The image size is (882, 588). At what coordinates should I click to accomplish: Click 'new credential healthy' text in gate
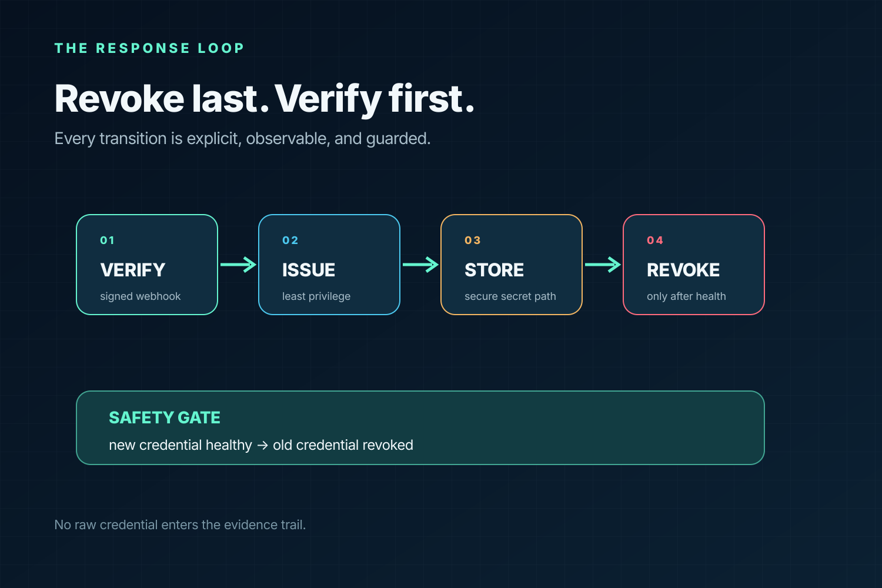coord(181,445)
